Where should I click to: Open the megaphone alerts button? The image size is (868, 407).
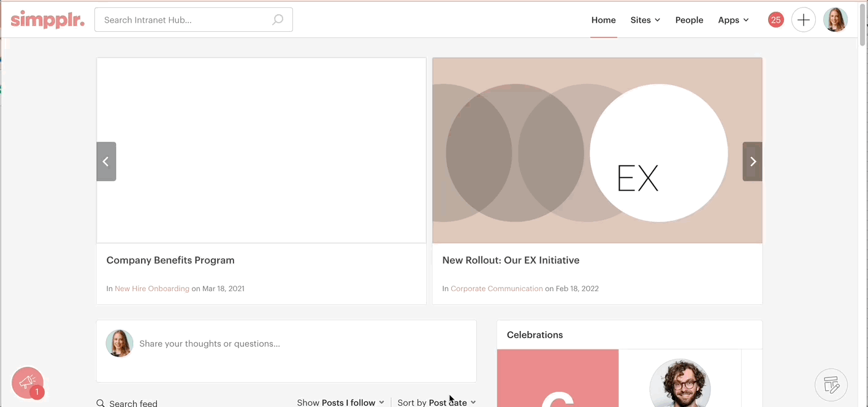(28, 382)
